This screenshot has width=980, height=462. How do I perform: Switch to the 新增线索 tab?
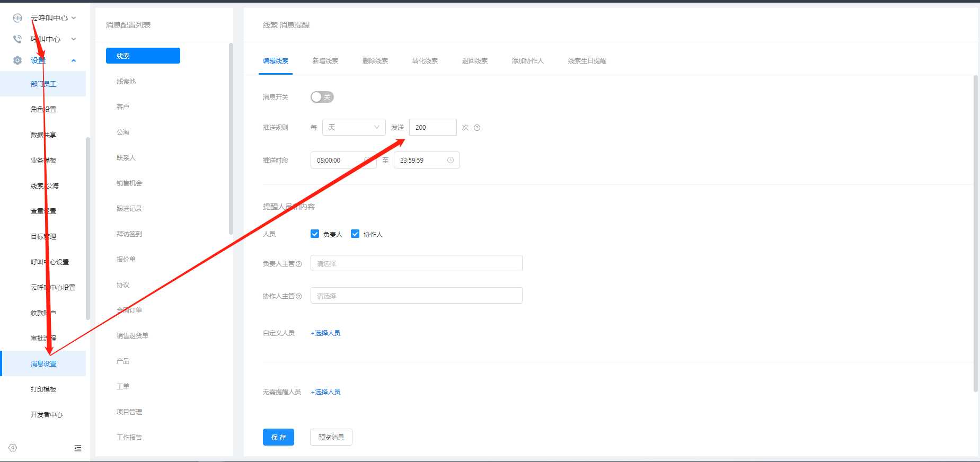click(x=325, y=61)
